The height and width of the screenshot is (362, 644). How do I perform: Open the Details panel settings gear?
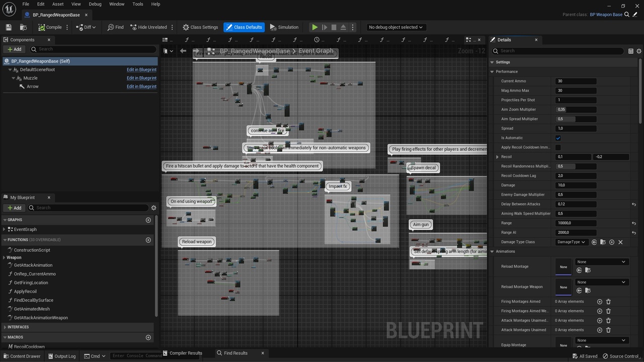[x=639, y=51]
